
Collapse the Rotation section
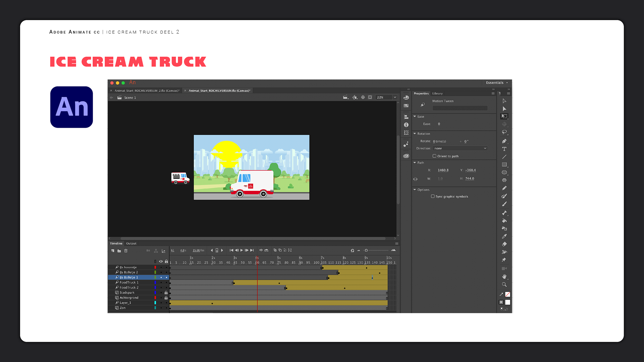point(415,133)
